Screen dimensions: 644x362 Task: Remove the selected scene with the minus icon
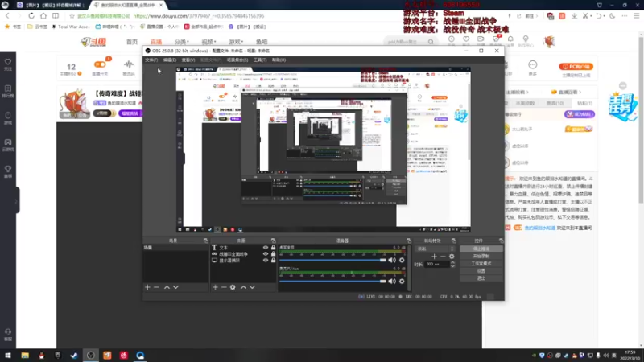pos(156,287)
